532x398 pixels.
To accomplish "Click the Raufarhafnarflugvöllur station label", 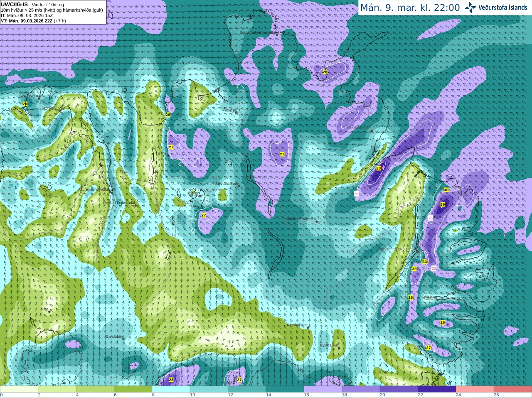I will click(258, 32).
